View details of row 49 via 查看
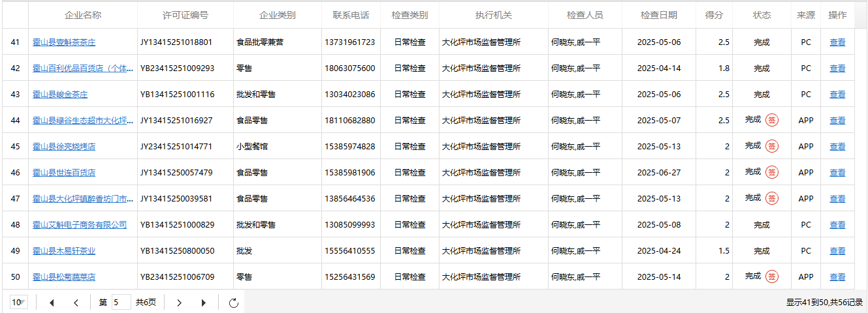The image size is (868, 313). (837, 251)
